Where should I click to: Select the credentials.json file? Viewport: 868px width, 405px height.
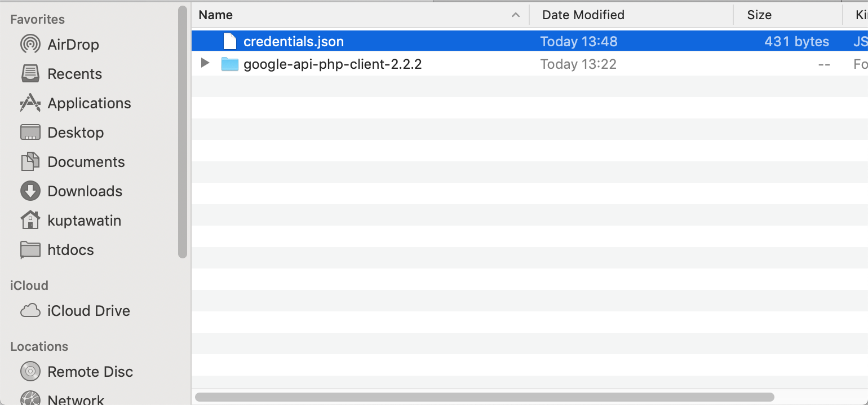click(x=293, y=41)
